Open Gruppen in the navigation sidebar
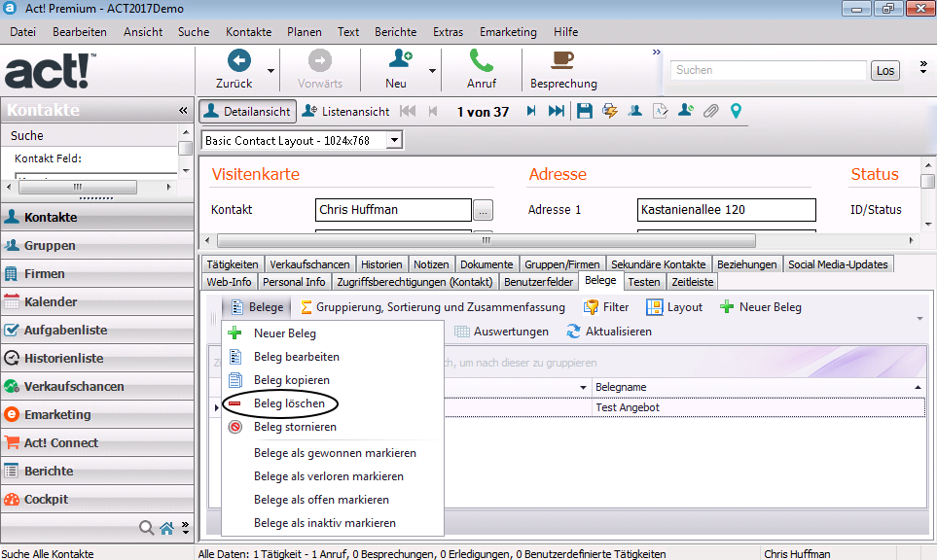 97,245
